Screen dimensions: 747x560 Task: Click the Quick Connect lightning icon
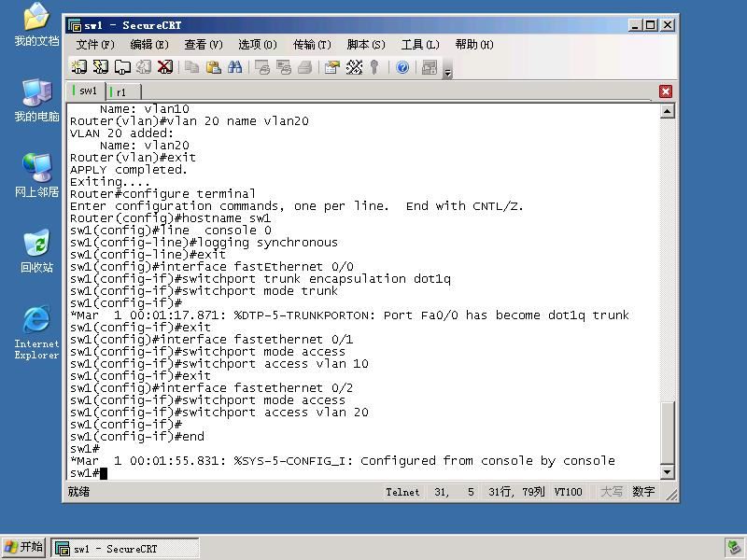tap(101, 67)
